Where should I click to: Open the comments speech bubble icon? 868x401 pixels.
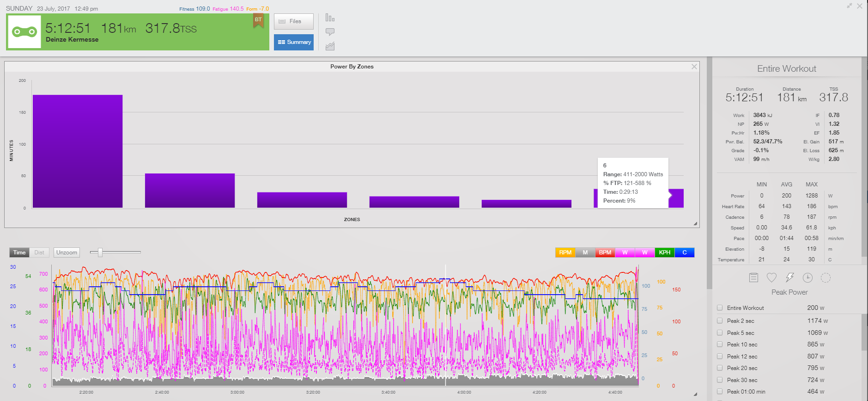click(330, 32)
